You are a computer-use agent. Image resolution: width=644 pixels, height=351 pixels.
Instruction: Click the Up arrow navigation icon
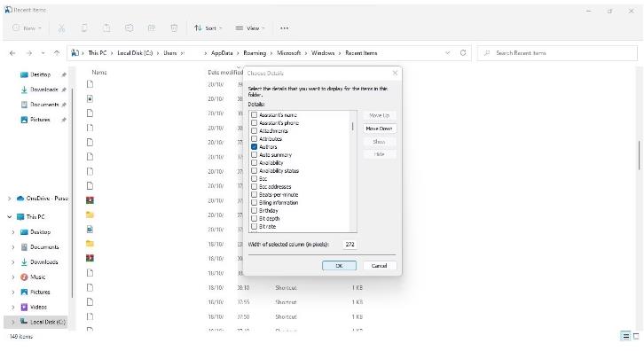(x=57, y=53)
